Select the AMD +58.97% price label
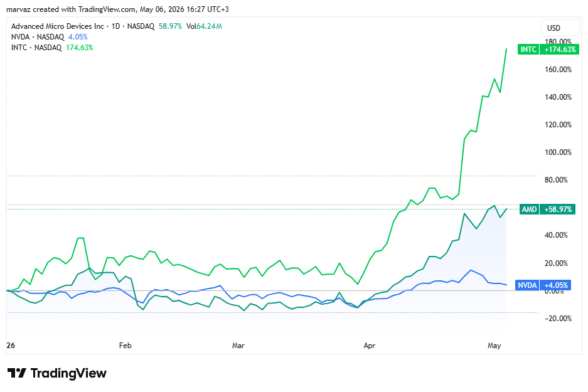The width and height of the screenshot is (588, 392). [x=547, y=209]
